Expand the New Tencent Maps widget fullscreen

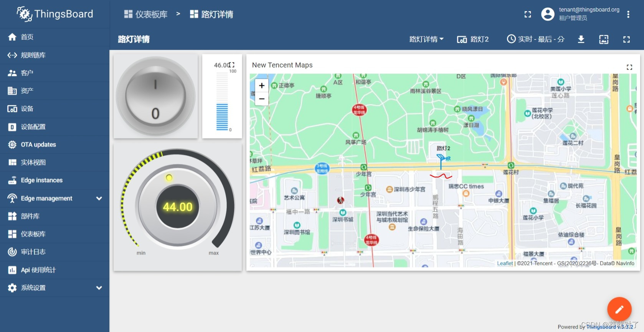629,67
